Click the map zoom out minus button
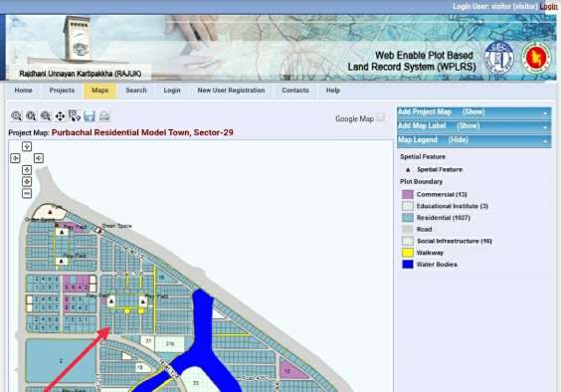 (x=27, y=194)
